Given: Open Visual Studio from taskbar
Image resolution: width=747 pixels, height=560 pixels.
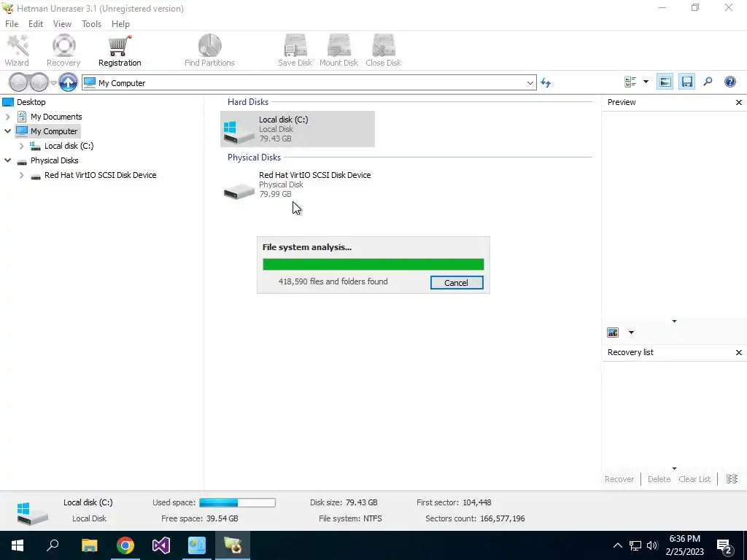Looking at the screenshot, I should (x=161, y=545).
